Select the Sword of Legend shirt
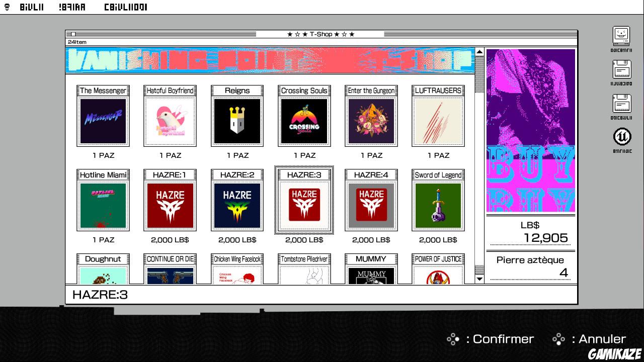This screenshot has height=362, width=644. (x=438, y=206)
